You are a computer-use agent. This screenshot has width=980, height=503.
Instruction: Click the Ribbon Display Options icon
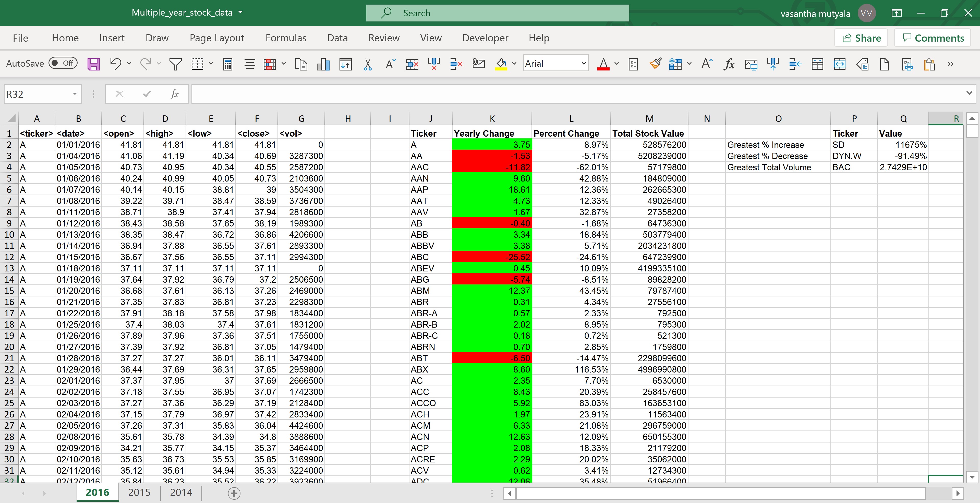coord(896,13)
